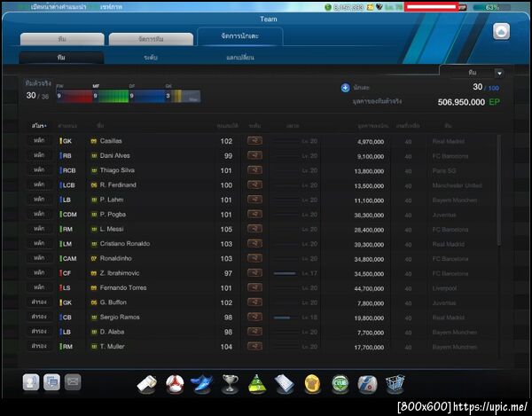Select the จัดการนักเตะ main tab
Viewport: 532px width, 416px height.
[x=240, y=36]
